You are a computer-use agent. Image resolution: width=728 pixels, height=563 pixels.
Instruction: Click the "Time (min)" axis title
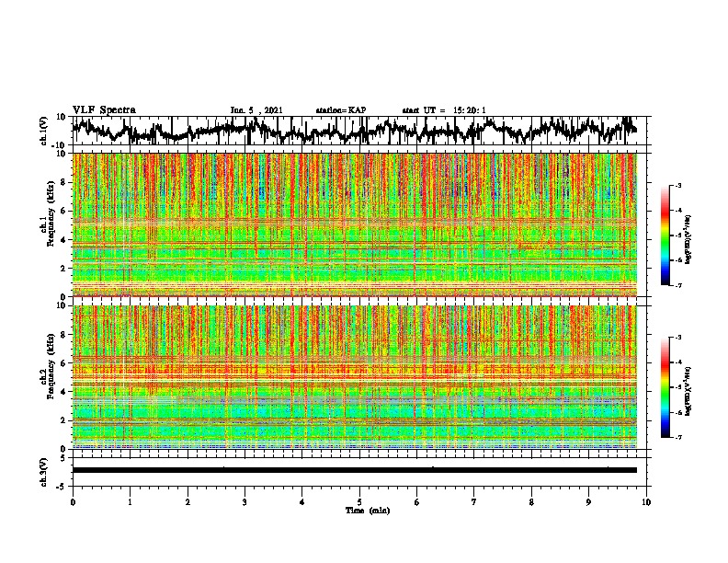coord(368,511)
